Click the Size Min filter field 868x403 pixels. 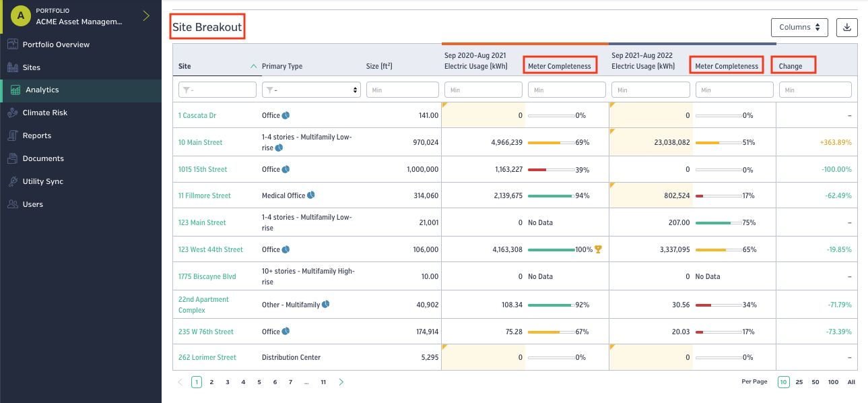tap(403, 90)
